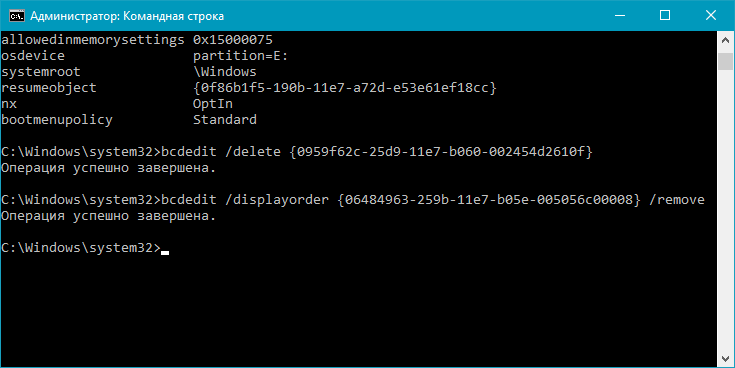Click the osdevice value partition=E:
The height and width of the screenshot is (368, 735).
click(240, 56)
